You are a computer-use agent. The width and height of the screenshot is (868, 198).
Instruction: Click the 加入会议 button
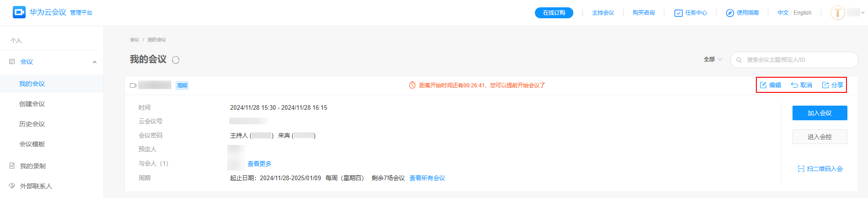pos(819,113)
